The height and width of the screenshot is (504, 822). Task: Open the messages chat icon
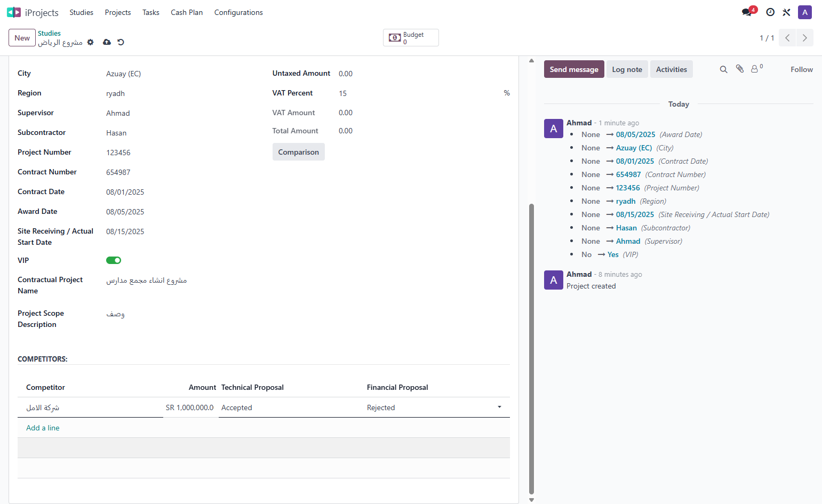(747, 12)
